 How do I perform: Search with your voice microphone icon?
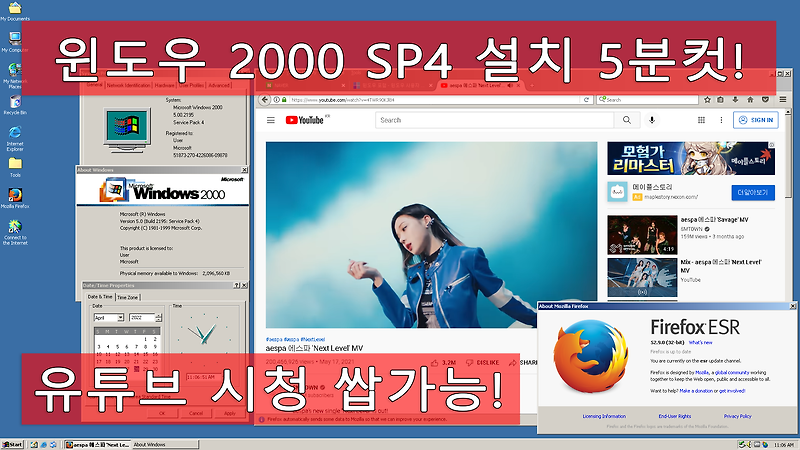click(652, 120)
